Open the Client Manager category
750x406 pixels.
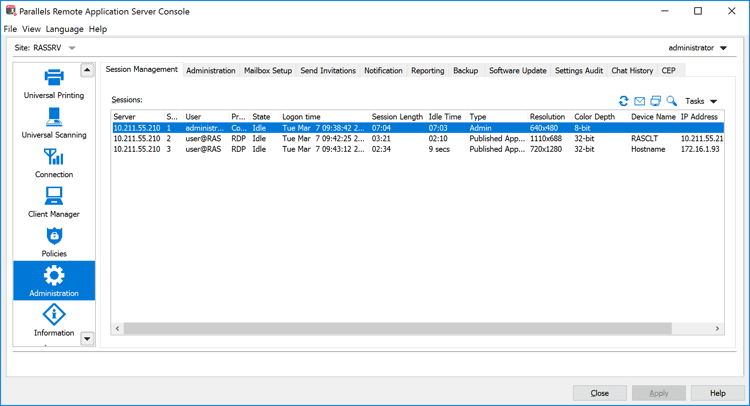click(x=54, y=202)
